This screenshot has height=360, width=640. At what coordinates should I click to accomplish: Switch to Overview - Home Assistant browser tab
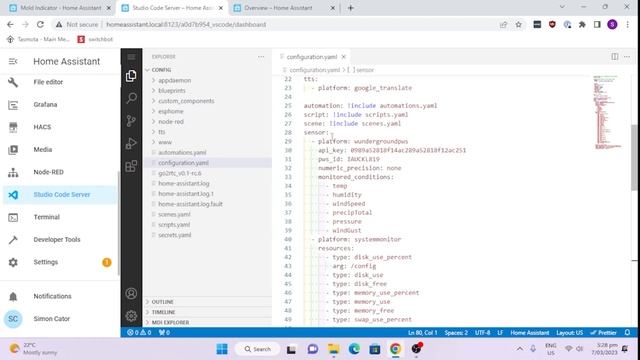pyautogui.click(x=284, y=8)
